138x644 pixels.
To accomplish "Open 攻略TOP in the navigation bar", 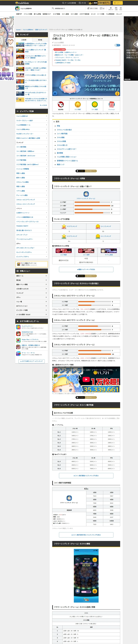I will click(19, 14).
